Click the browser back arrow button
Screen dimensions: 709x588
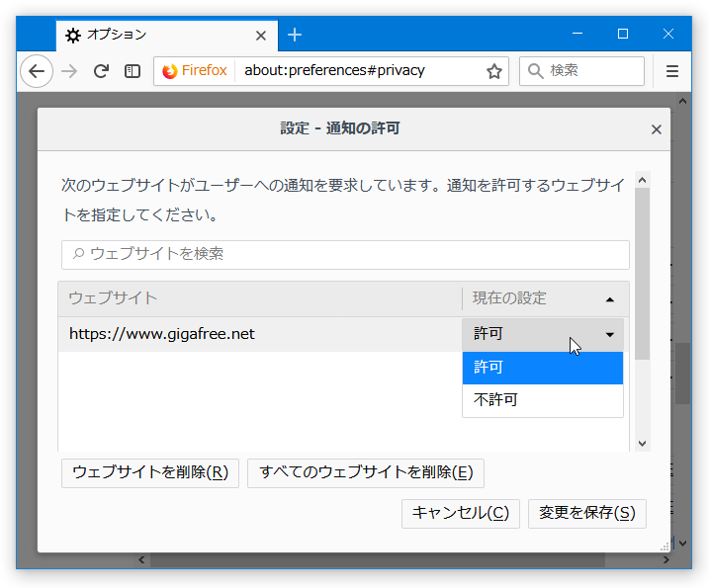pyautogui.click(x=37, y=71)
